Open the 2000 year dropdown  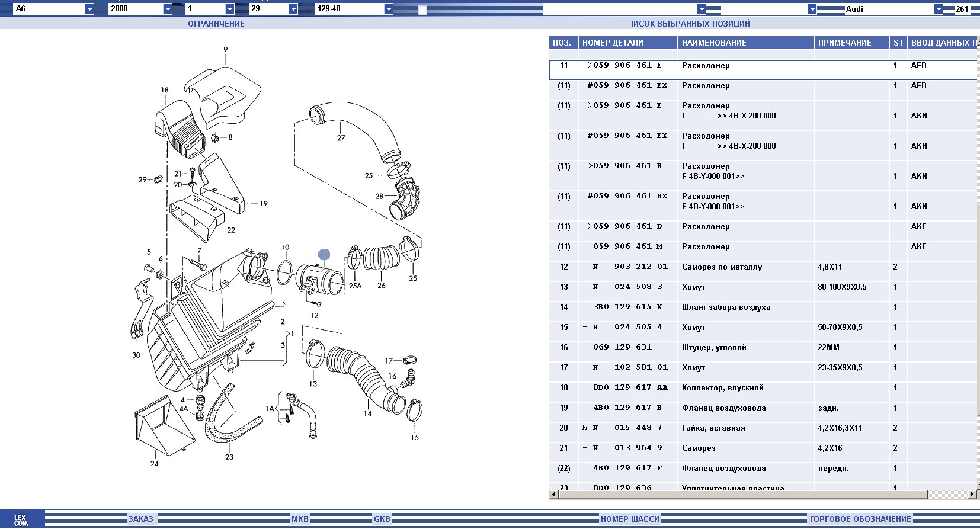168,9
